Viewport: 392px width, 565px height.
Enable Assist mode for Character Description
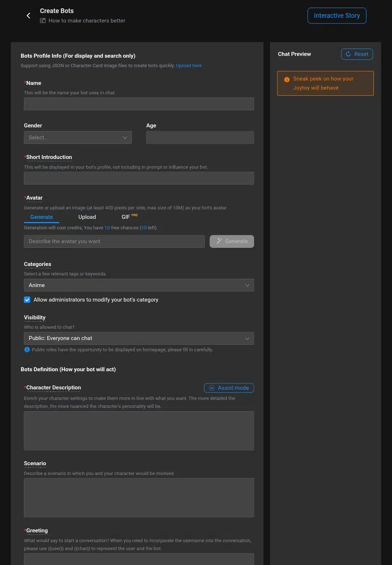pyautogui.click(x=229, y=388)
